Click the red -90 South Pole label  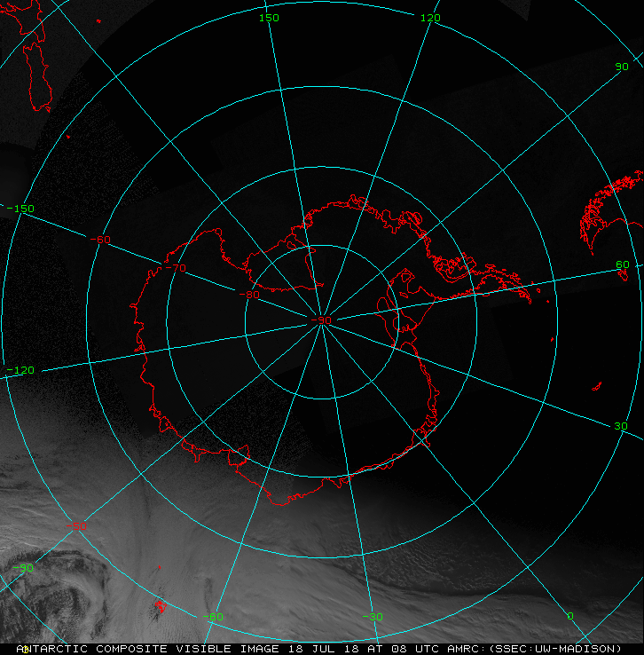click(321, 320)
